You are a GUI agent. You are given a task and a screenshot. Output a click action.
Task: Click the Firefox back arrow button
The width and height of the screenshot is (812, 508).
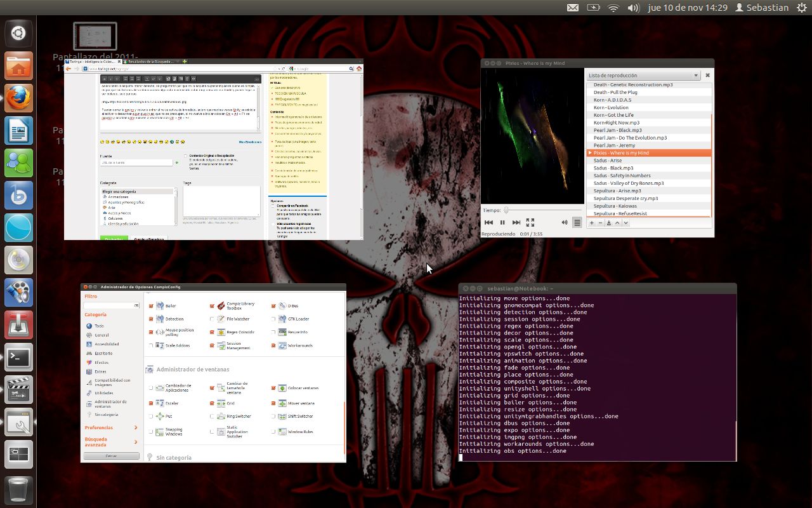click(x=69, y=69)
